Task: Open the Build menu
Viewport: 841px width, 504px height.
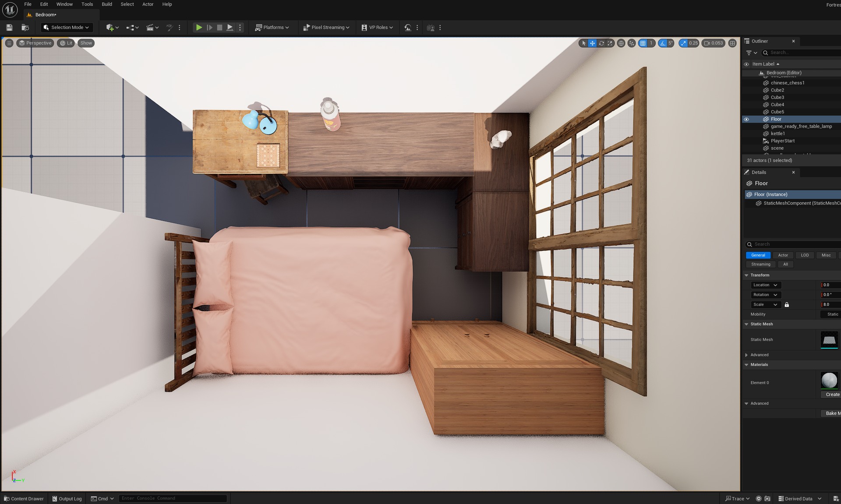Action: tap(107, 4)
